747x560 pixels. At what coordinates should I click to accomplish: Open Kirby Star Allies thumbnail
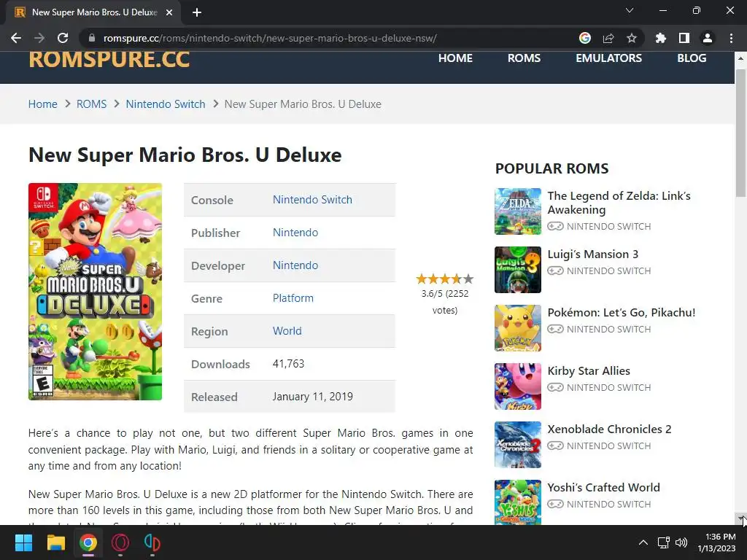[x=518, y=386]
